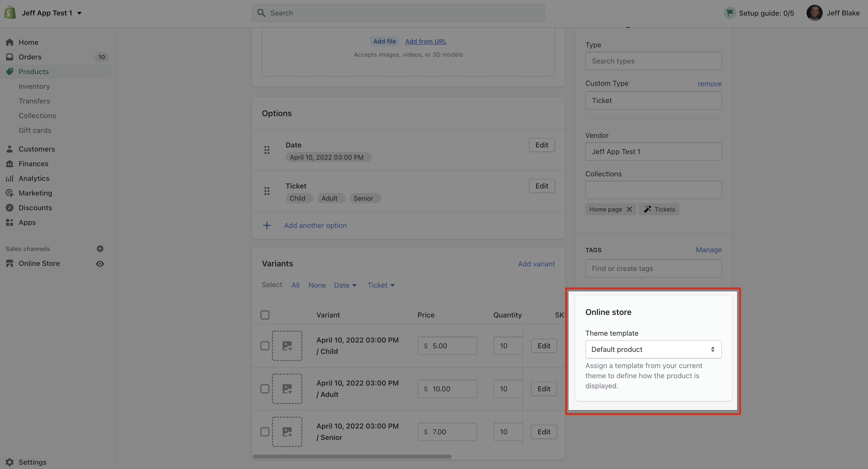868x469 pixels.
Task: Remove the Custom Type field
Action: (x=709, y=84)
